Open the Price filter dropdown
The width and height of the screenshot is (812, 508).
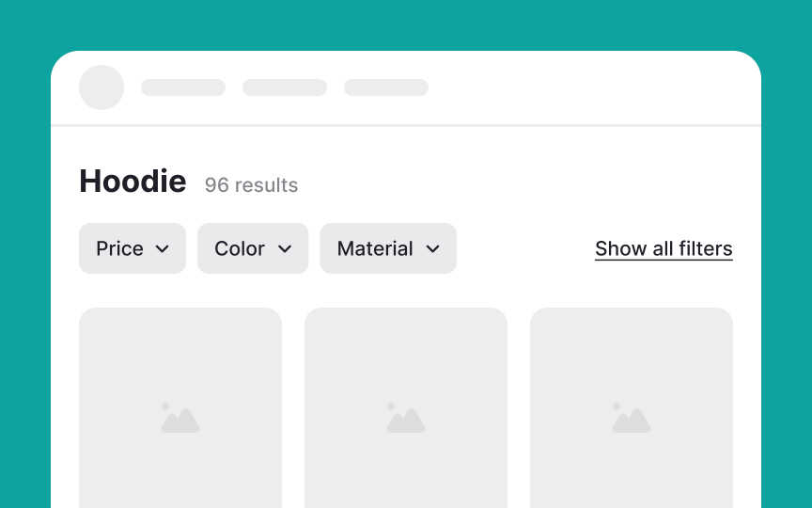pos(133,248)
